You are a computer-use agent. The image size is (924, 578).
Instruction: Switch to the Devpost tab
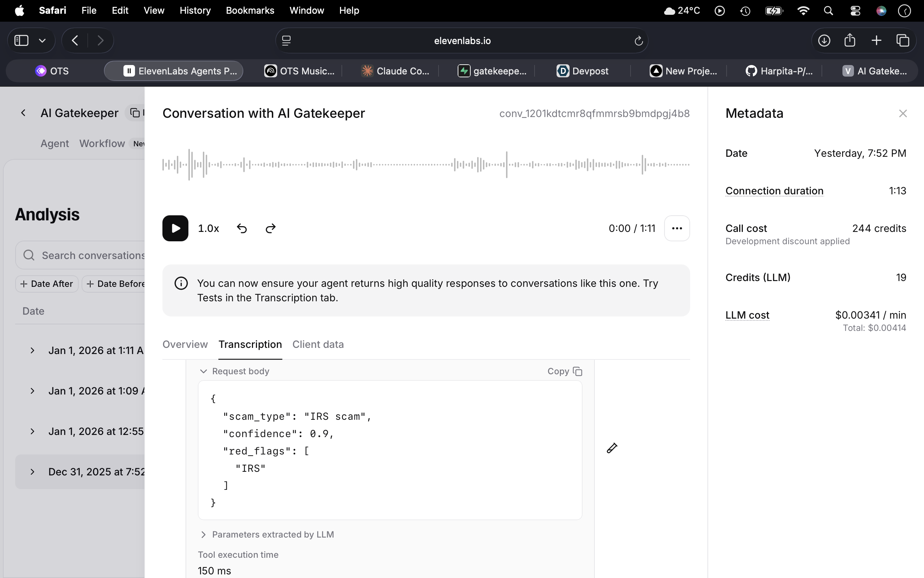coord(582,71)
